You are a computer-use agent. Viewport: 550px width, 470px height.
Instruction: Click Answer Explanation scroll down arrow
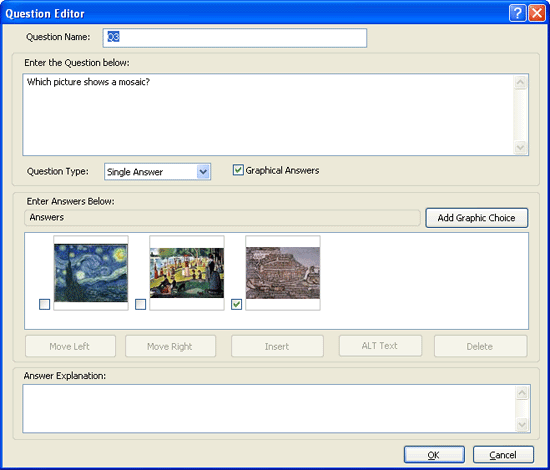pyautogui.click(x=522, y=425)
